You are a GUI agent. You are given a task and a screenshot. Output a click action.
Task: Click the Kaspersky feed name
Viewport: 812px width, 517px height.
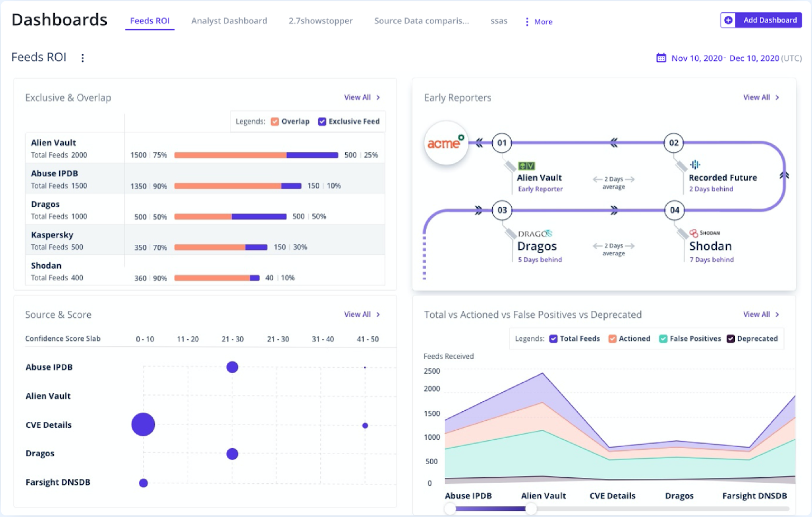[x=52, y=235]
